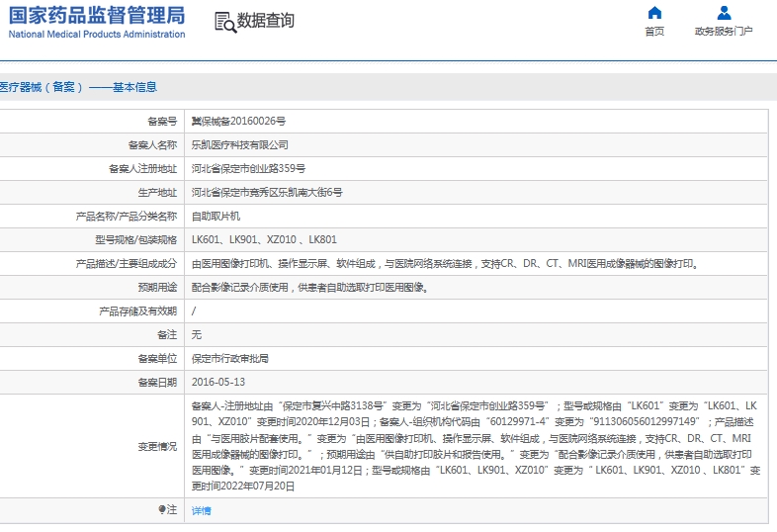Select 产品描述 row value starting 由医用图像打印机
This screenshot has height=532, width=777.
[x=445, y=264]
